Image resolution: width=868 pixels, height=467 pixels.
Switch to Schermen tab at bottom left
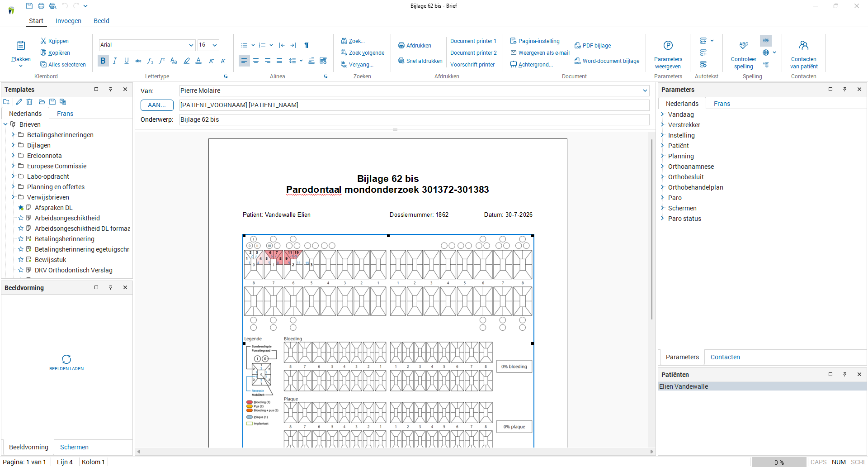(x=74, y=447)
